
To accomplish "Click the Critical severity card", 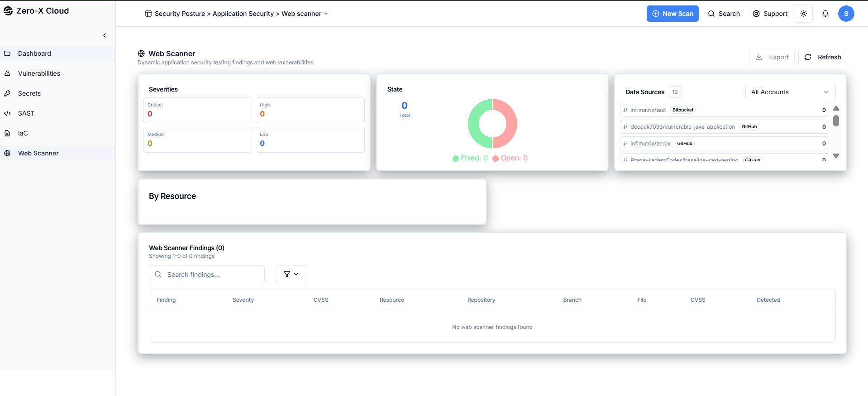I will [198, 110].
